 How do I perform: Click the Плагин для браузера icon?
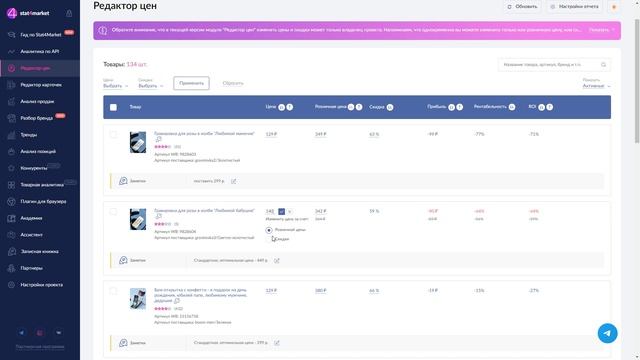[x=11, y=202]
